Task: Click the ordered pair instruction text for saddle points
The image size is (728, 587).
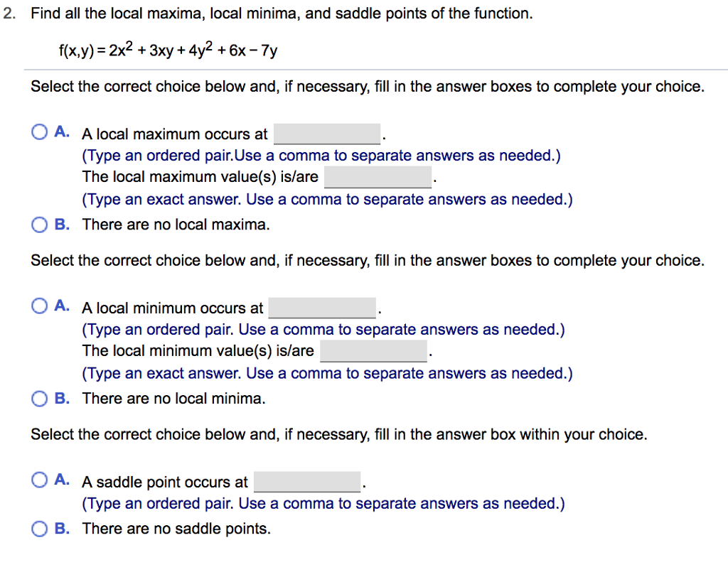Action: point(323,503)
